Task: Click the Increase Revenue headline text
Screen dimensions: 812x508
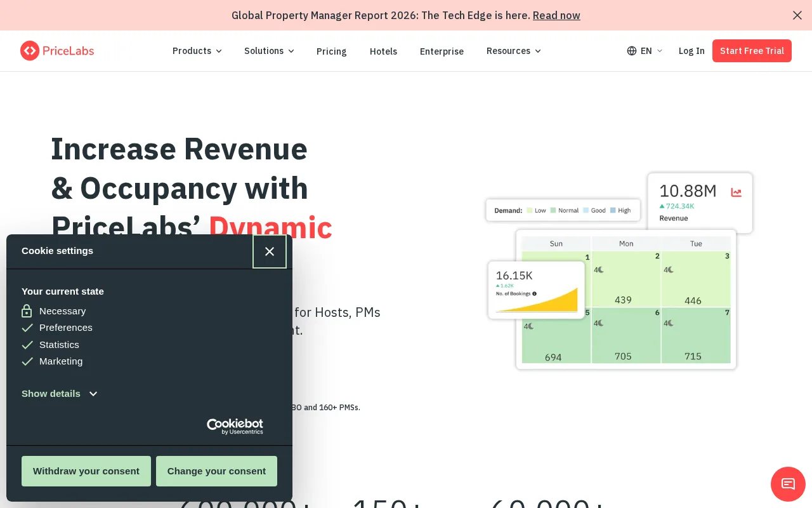Action: click(179, 149)
